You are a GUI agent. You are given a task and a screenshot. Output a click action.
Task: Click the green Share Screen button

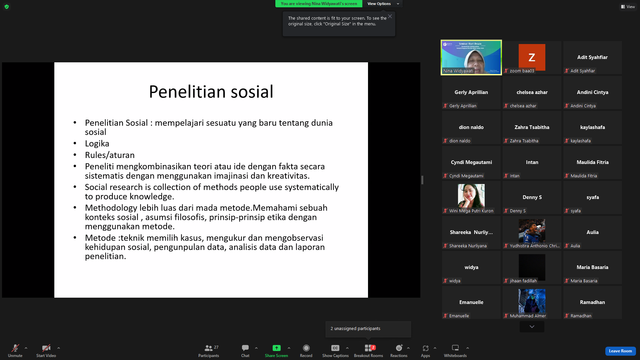point(276,350)
